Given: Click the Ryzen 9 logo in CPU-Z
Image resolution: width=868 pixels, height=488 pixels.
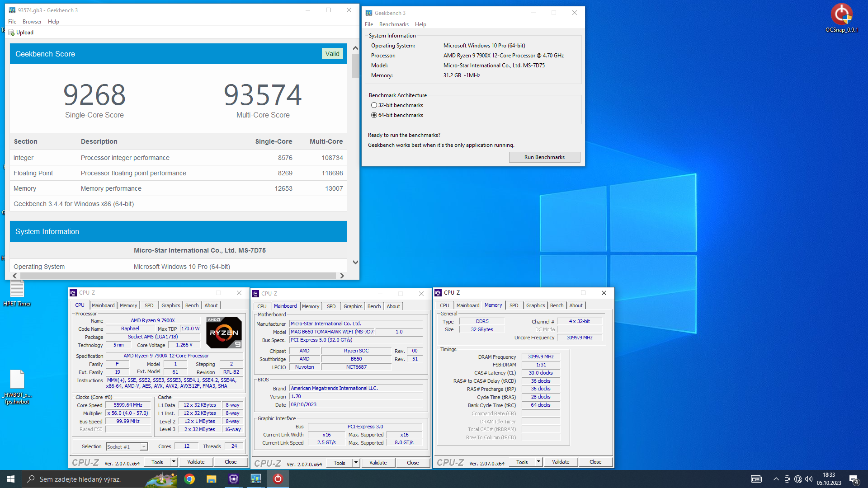Looking at the screenshot, I should [x=224, y=333].
